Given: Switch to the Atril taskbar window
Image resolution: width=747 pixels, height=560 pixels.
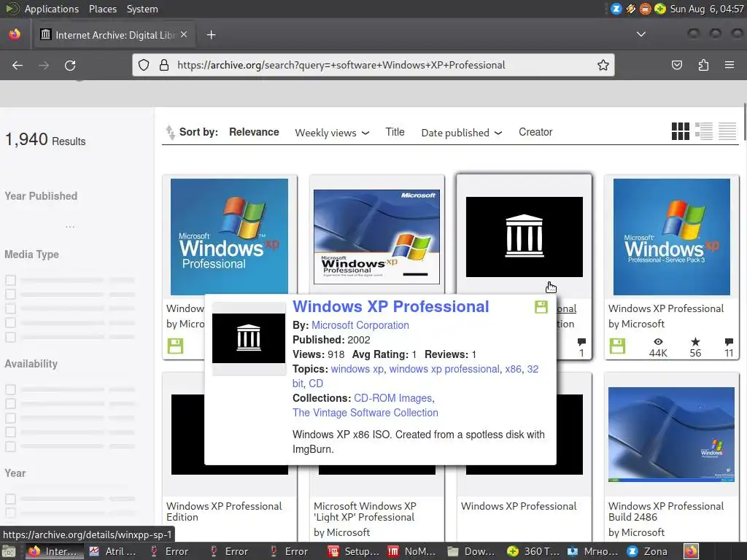Looking at the screenshot, I should pos(114,551).
